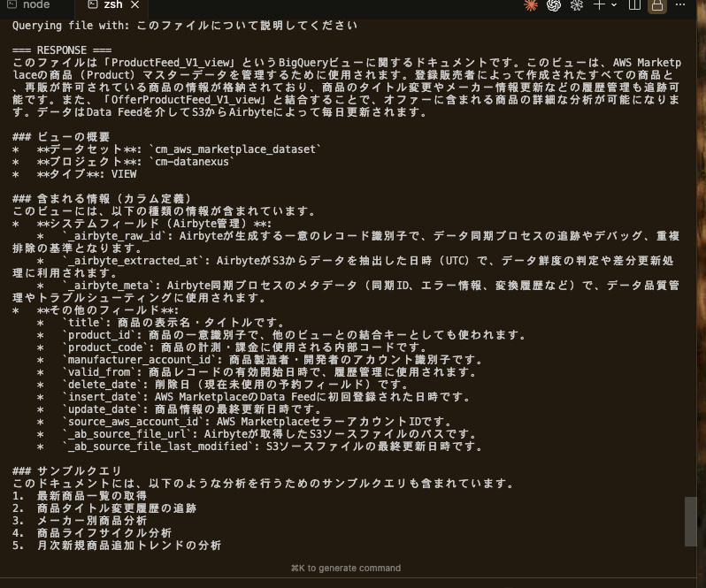
Task: Switch to the zsh terminal tab
Action: tap(104, 5)
